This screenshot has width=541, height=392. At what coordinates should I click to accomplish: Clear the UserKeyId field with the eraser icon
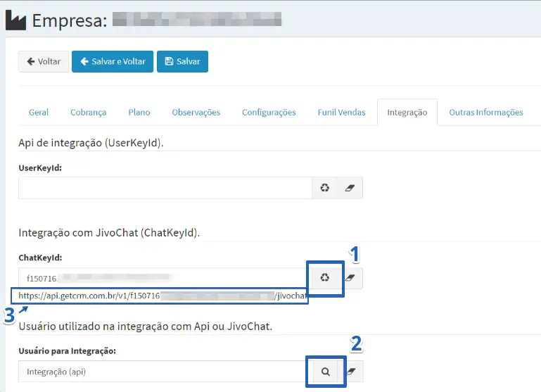pyautogui.click(x=350, y=188)
